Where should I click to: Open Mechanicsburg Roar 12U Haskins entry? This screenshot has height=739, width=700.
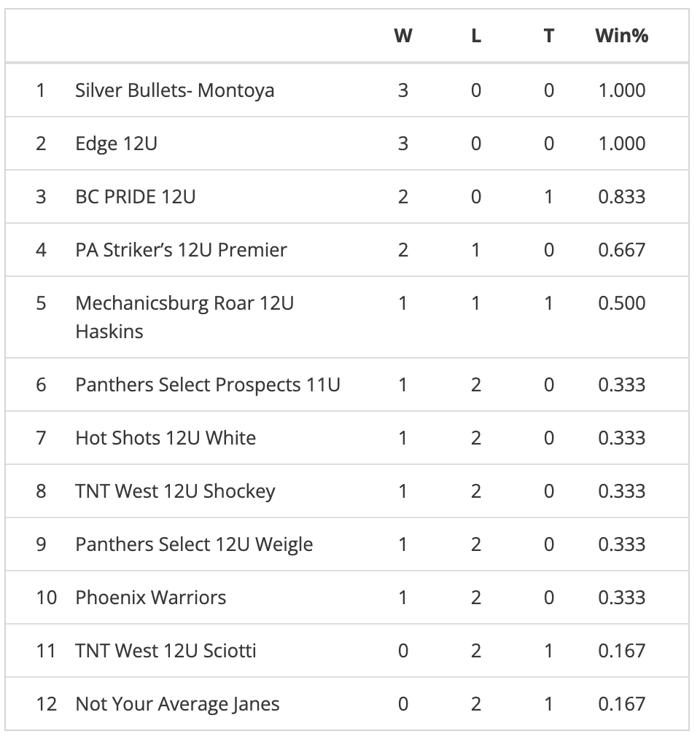[x=184, y=317]
